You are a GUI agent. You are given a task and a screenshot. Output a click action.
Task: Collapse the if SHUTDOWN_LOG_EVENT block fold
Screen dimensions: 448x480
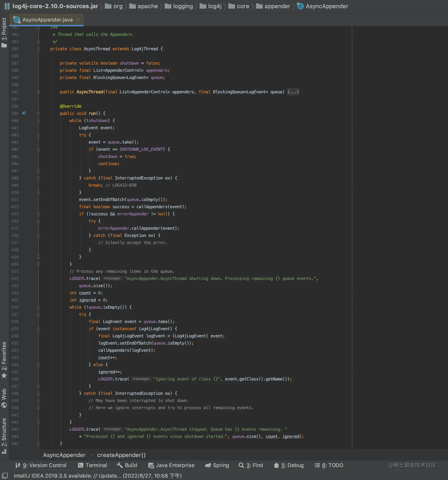pos(39,149)
